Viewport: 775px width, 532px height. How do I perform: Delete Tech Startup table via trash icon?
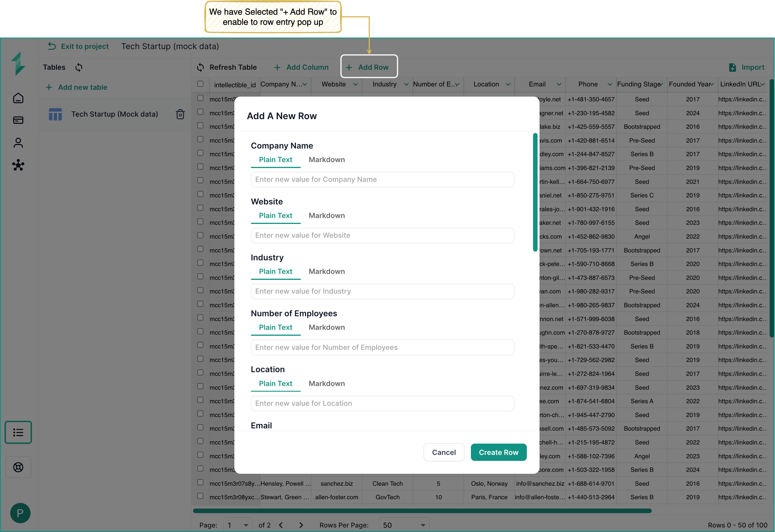180,114
